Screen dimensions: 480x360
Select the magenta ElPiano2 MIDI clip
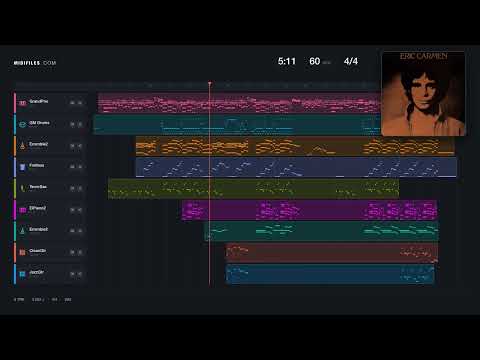click(309, 210)
